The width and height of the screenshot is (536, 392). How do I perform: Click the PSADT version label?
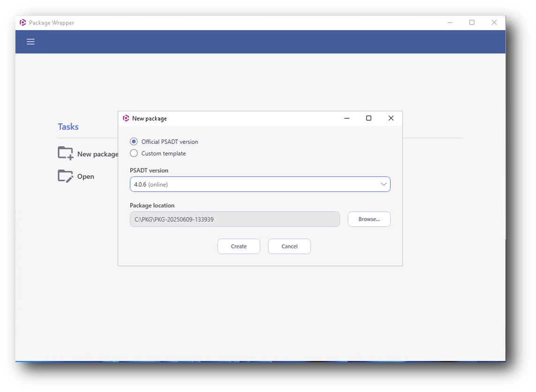point(149,170)
